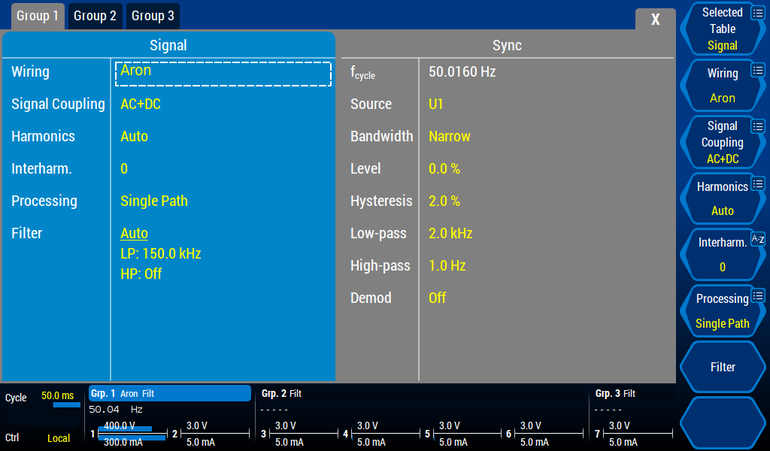770x451 pixels.
Task: Select the Sync table header
Action: pyautogui.click(x=507, y=45)
